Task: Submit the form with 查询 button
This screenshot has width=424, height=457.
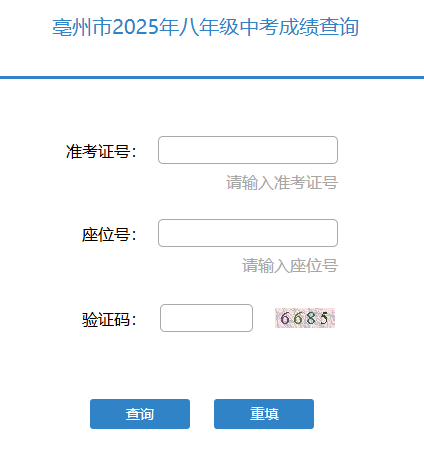Action: tap(140, 414)
